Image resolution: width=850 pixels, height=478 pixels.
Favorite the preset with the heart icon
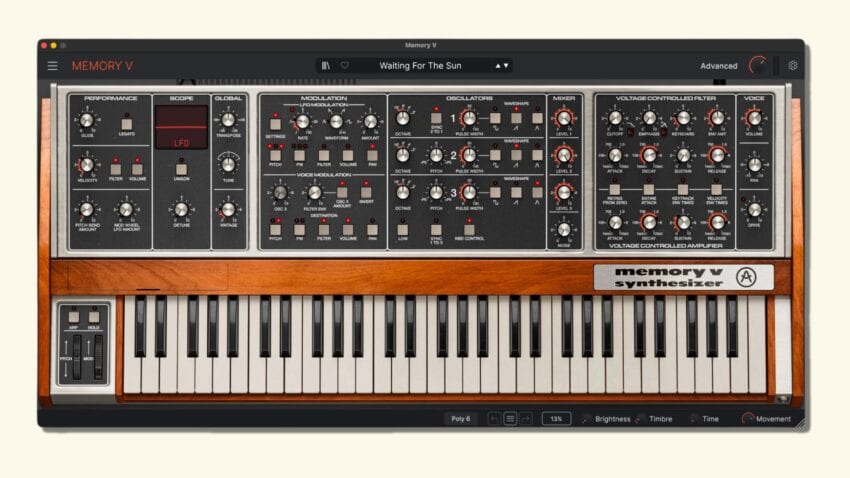(x=344, y=66)
